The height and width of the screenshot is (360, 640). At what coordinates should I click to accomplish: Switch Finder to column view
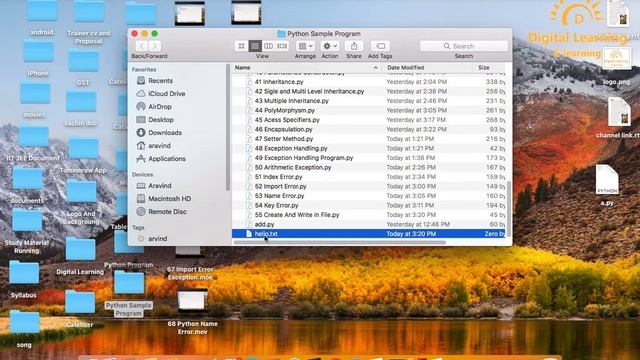pyautogui.click(x=268, y=46)
